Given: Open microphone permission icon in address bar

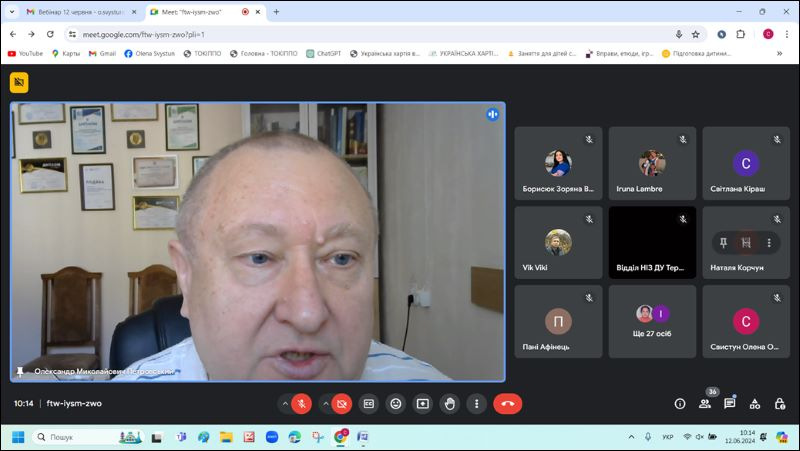Looking at the screenshot, I should click(x=679, y=34).
